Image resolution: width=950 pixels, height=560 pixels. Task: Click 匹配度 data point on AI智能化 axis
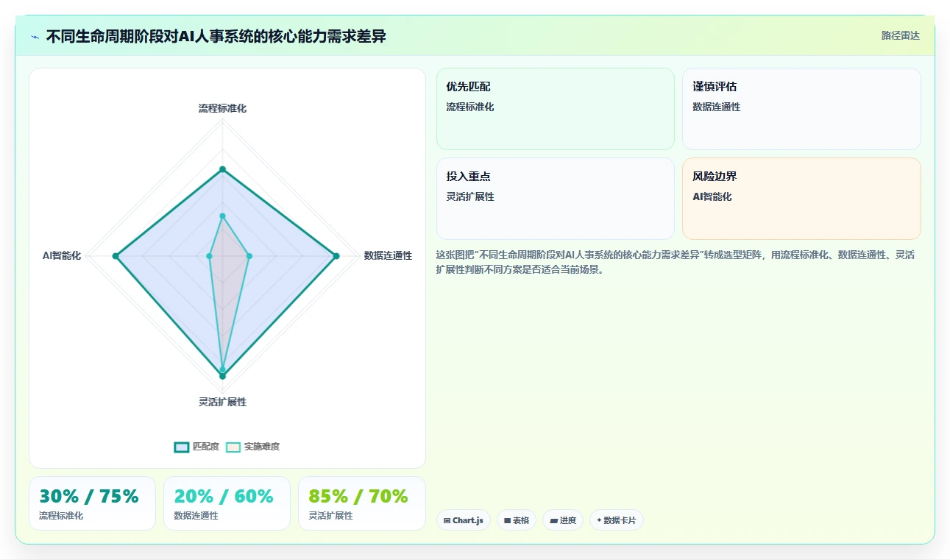coord(115,256)
